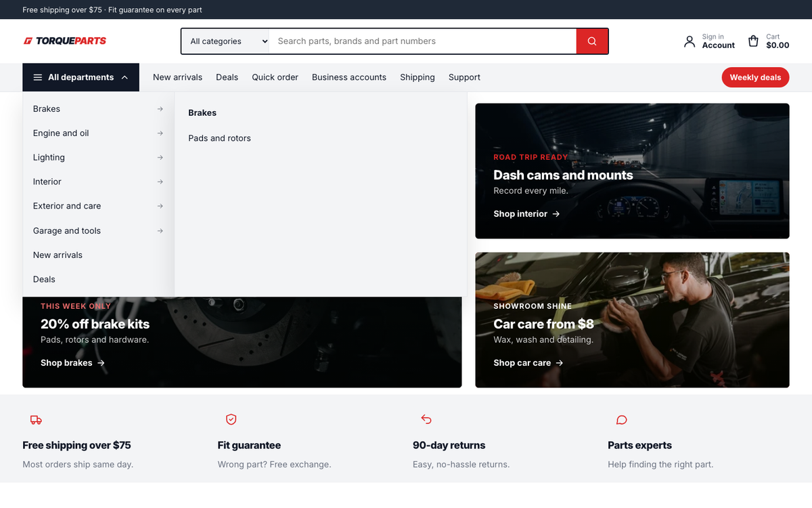Select Brakes in the departments menu

pyautogui.click(x=99, y=109)
